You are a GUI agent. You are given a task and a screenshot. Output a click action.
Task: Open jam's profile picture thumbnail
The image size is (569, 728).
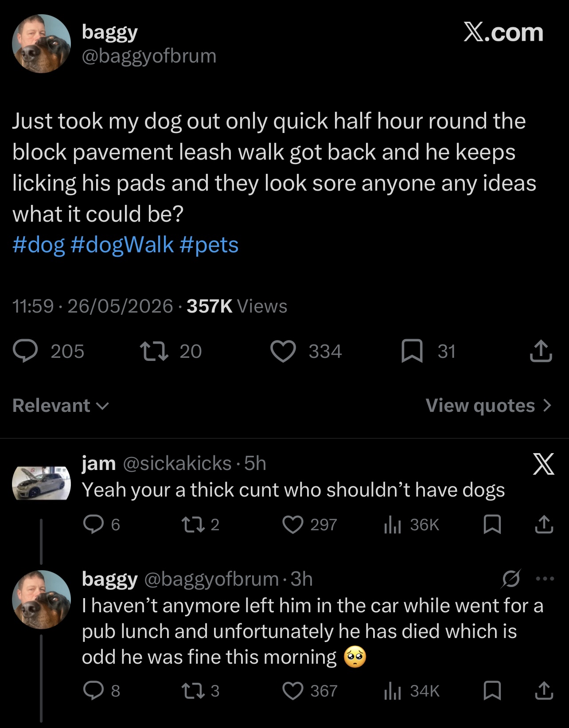(41, 483)
